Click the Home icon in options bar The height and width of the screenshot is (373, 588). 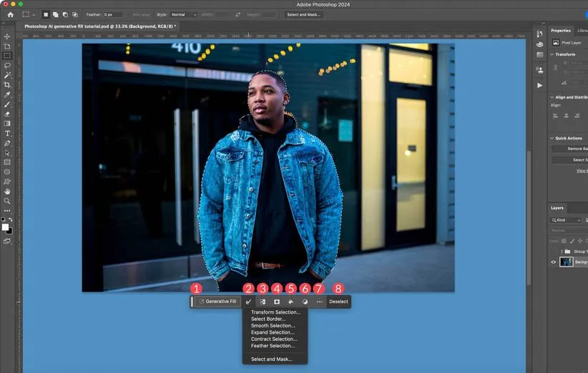pos(10,14)
